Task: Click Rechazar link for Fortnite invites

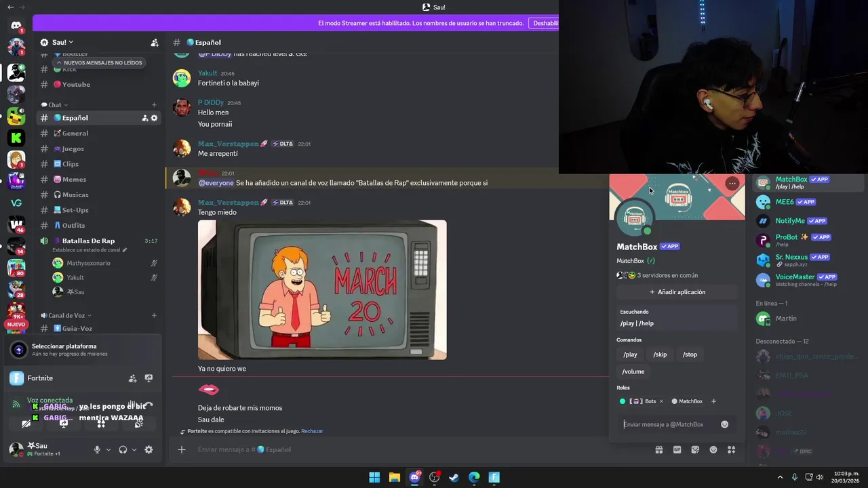Action: point(312,431)
